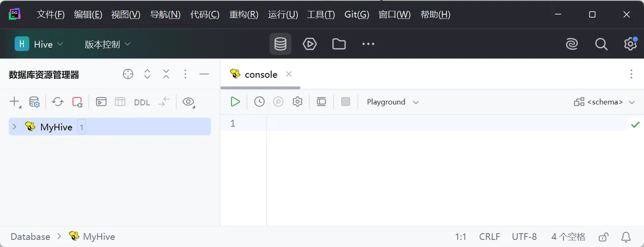The height and width of the screenshot is (247, 644).
Task: Open the <schema> selector dropdown
Action: [x=604, y=102]
